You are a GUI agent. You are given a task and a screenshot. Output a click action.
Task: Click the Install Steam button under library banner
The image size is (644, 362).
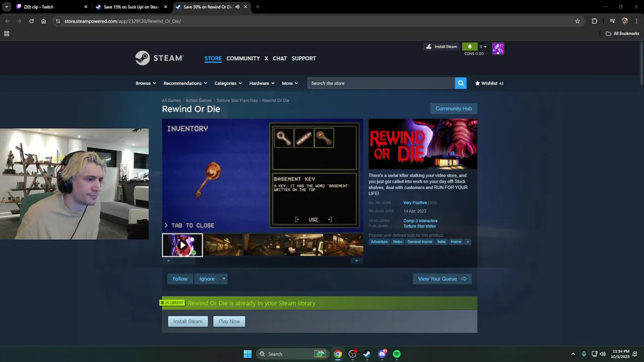point(188,321)
